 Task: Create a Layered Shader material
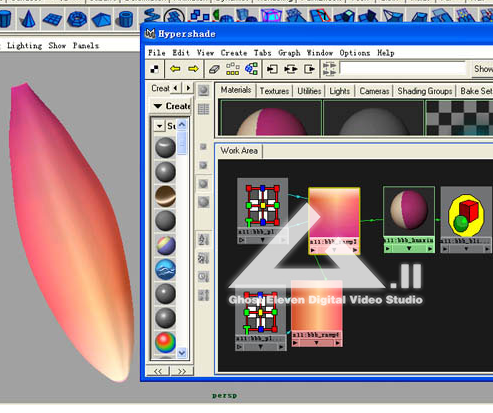point(165,245)
